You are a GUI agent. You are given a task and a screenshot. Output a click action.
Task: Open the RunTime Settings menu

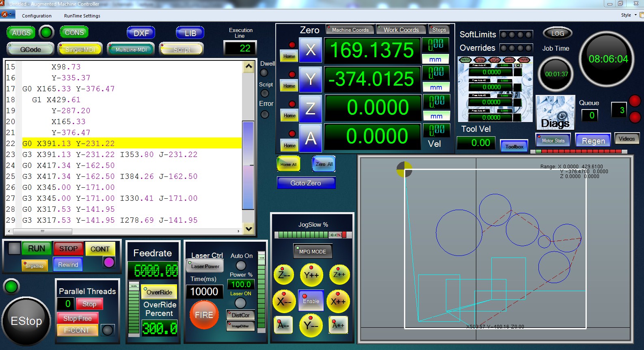tap(82, 16)
